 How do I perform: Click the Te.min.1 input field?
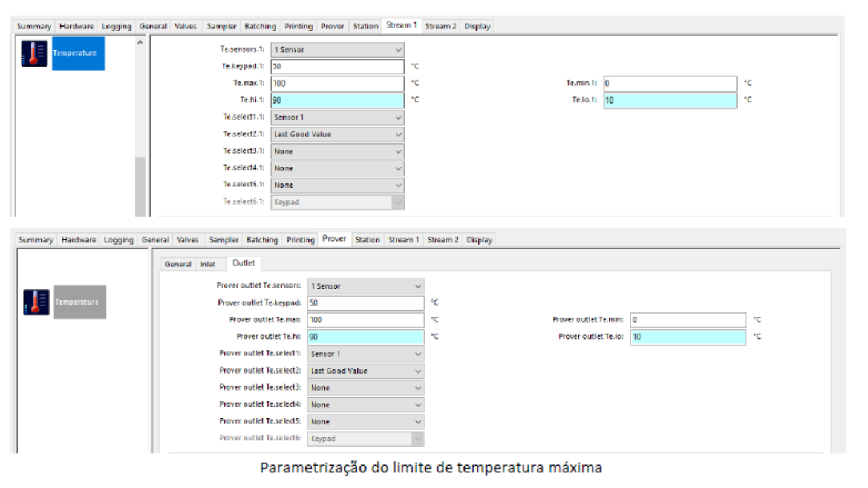[x=670, y=84]
